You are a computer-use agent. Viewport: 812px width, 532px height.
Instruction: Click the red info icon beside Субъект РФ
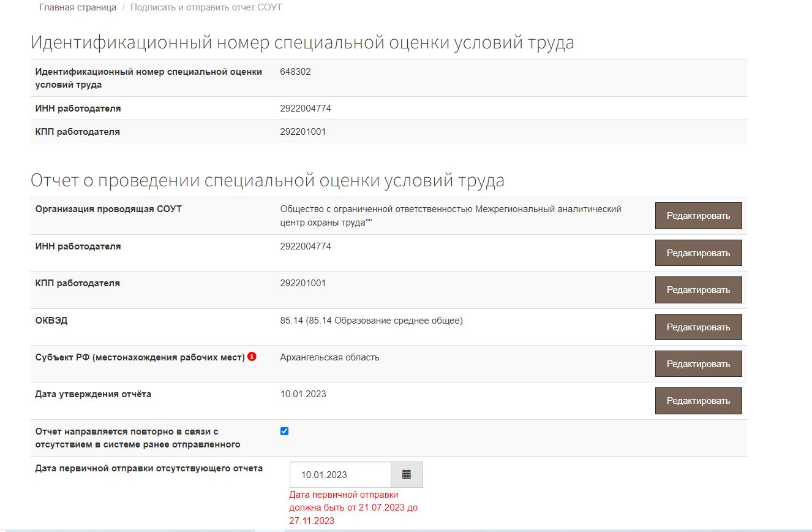pos(252,357)
